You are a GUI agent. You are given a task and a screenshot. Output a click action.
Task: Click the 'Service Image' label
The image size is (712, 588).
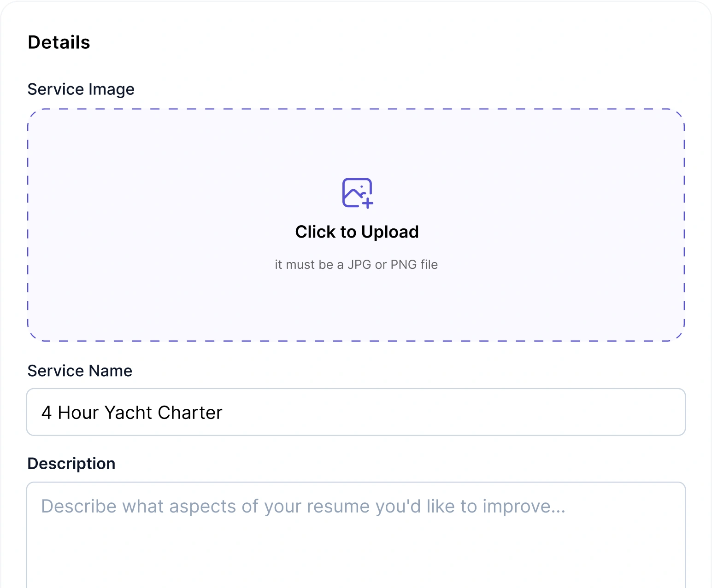tap(81, 89)
